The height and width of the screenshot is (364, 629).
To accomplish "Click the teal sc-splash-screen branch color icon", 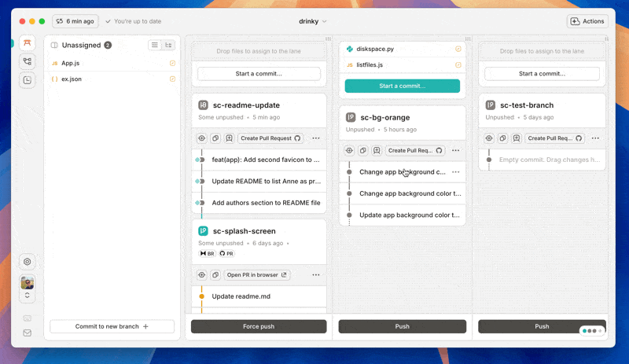I will (x=203, y=231).
